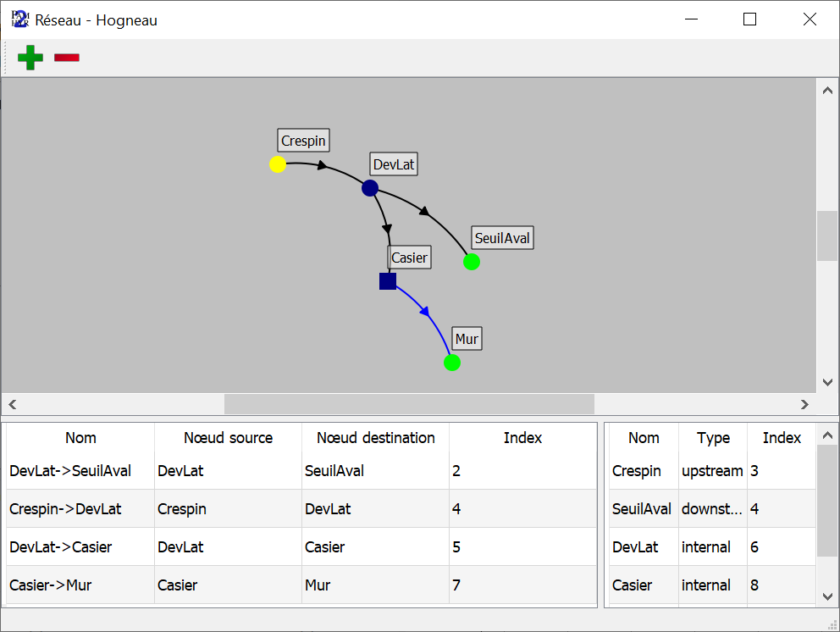
Task: Click the graph vertical scrollbar up arrow
Action: pyautogui.click(x=828, y=89)
